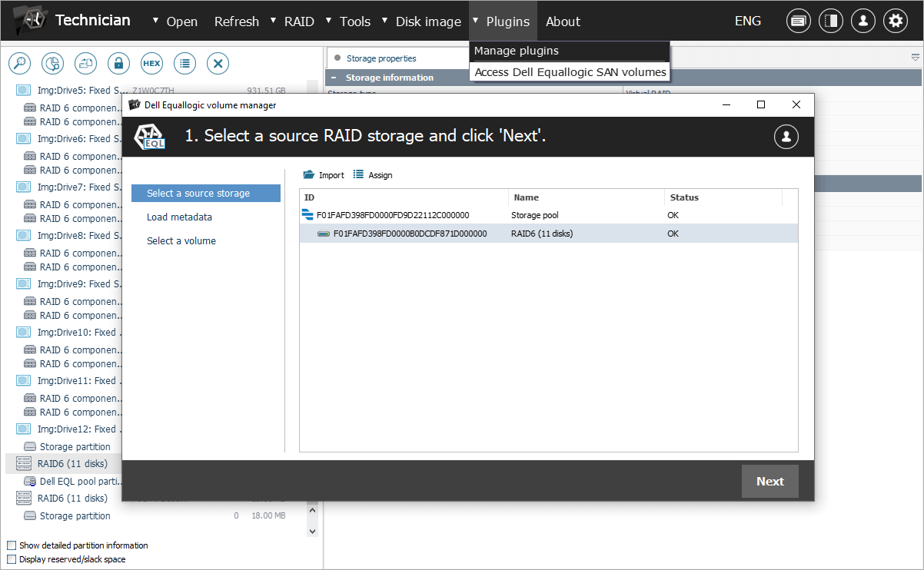Screen dimensions: 924x570
Task: Select Img:Drive6 in the storage tree
Action: tap(79, 139)
